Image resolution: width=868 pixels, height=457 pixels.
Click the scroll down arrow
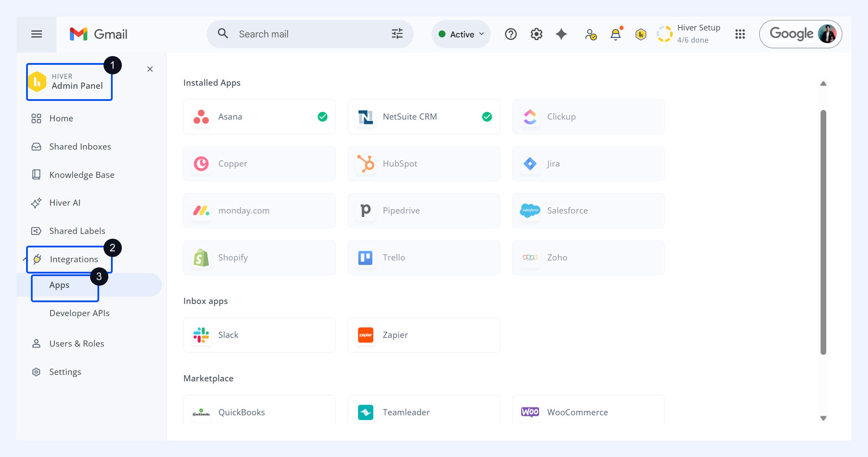coord(823,418)
